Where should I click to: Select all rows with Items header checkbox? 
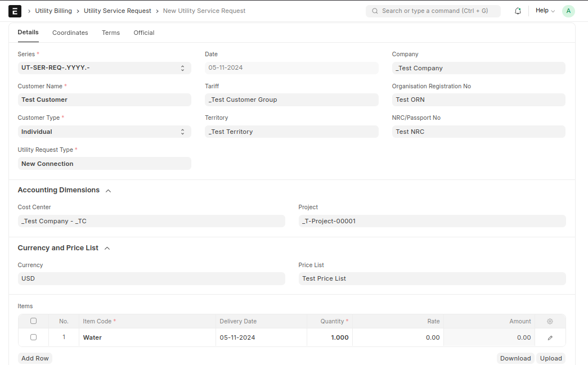coord(33,321)
